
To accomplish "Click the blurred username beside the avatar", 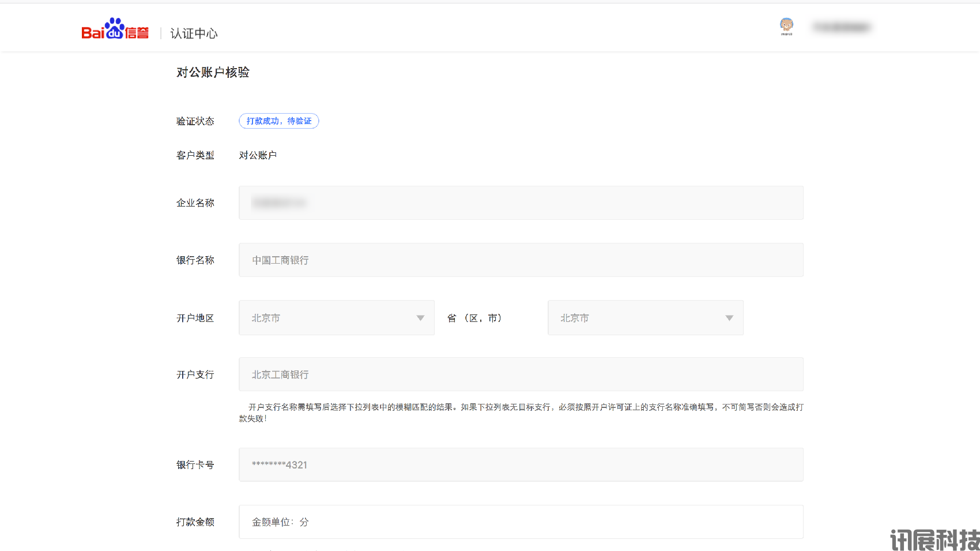I will (x=841, y=27).
